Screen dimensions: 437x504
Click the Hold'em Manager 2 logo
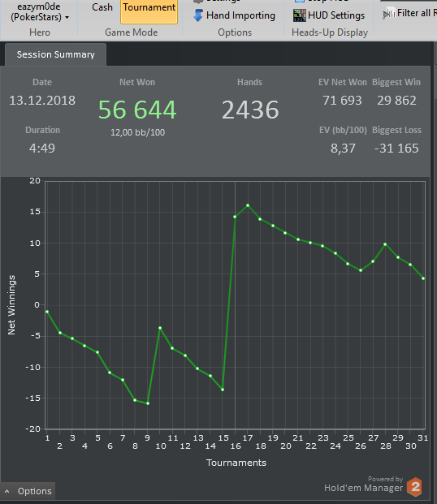coord(415,487)
